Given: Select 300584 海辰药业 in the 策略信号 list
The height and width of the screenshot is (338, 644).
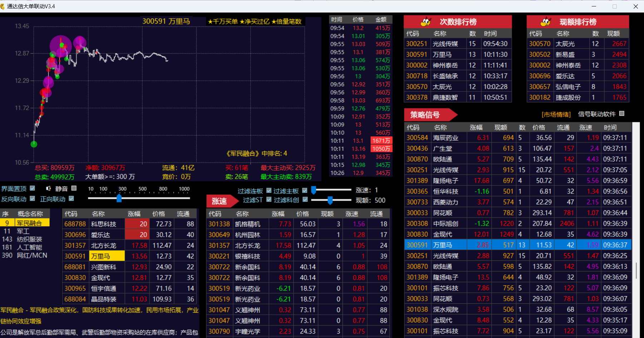Looking at the screenshot, I should coord(518,138).
